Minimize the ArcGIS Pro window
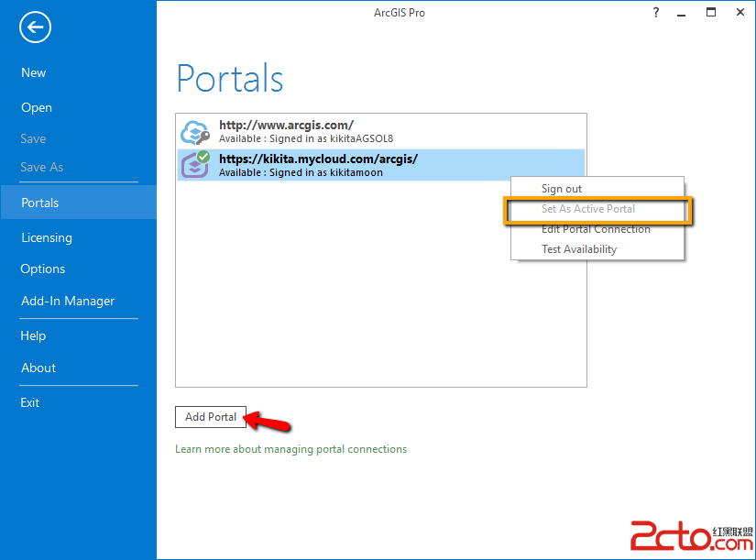 coord(681,14)
